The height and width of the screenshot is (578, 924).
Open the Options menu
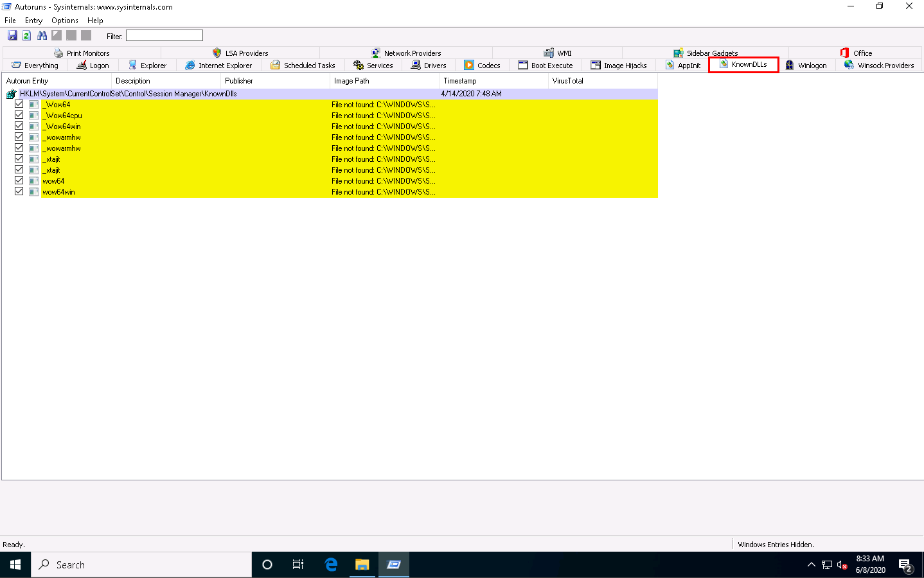pyautogui.click(x=65, y=21)
